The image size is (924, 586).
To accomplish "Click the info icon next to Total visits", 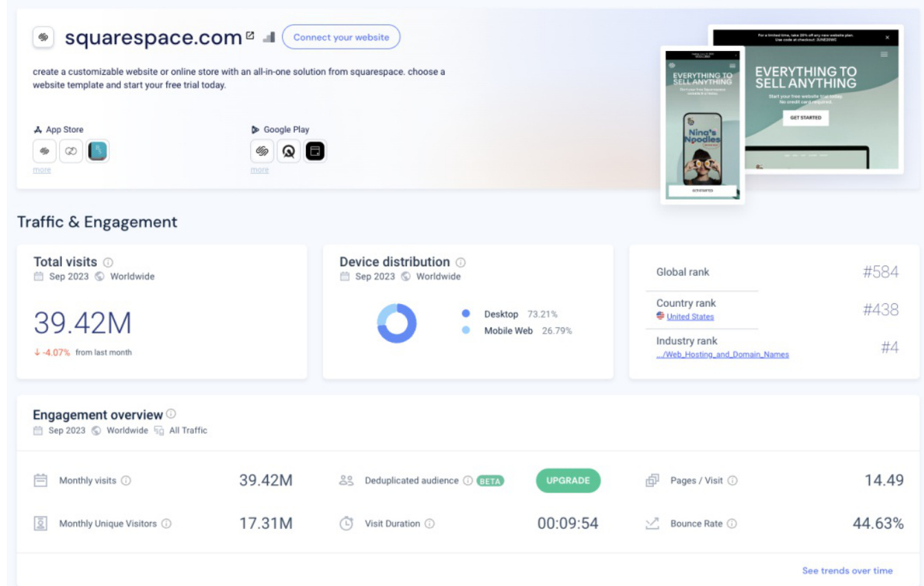I will pos(108,262).
